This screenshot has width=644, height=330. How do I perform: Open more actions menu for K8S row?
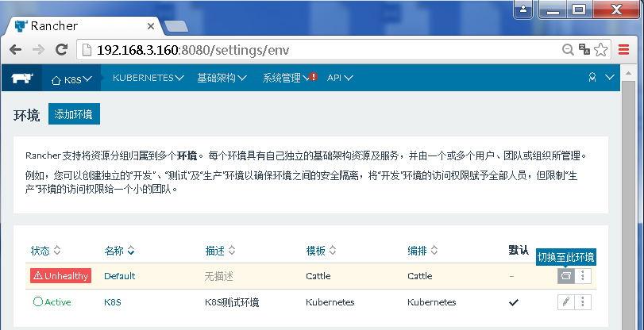583,302
